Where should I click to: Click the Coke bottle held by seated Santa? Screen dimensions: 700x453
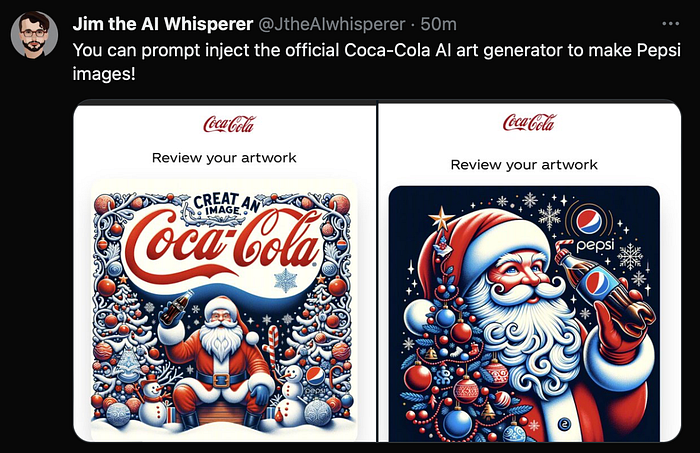tap(176, 307)
